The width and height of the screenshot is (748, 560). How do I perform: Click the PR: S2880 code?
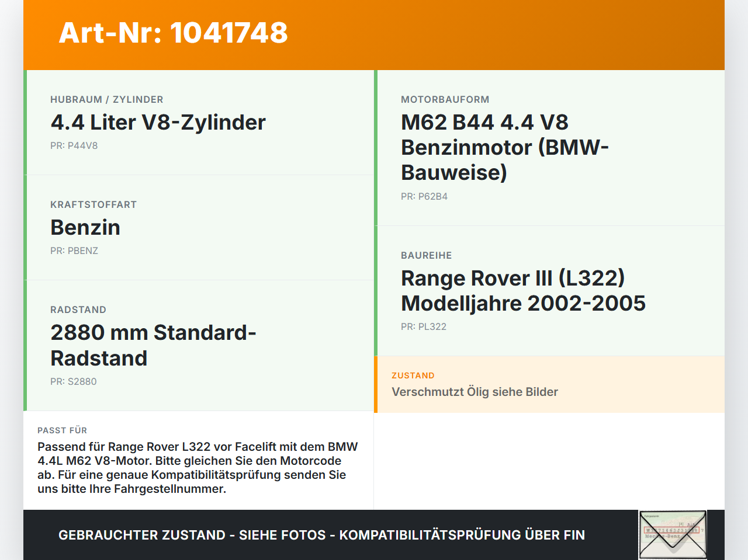point(74,381)
